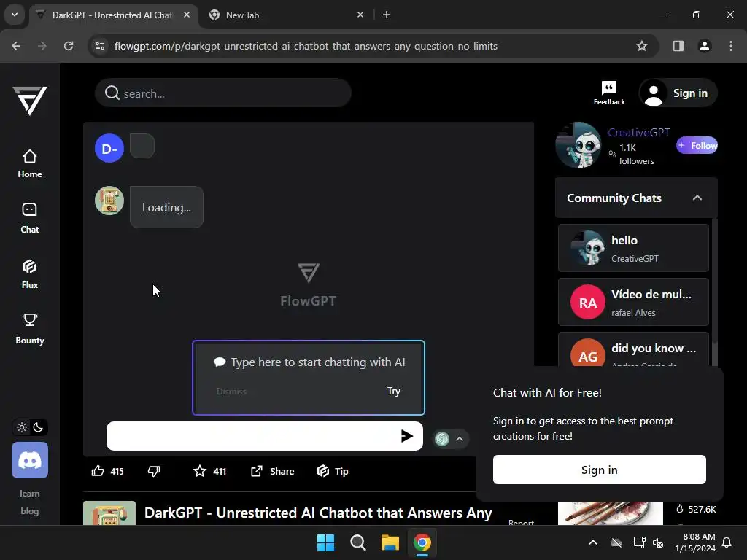Click Chrome icon in taskbar
This screenshot has width=747, height=560.
pos(422,542)
